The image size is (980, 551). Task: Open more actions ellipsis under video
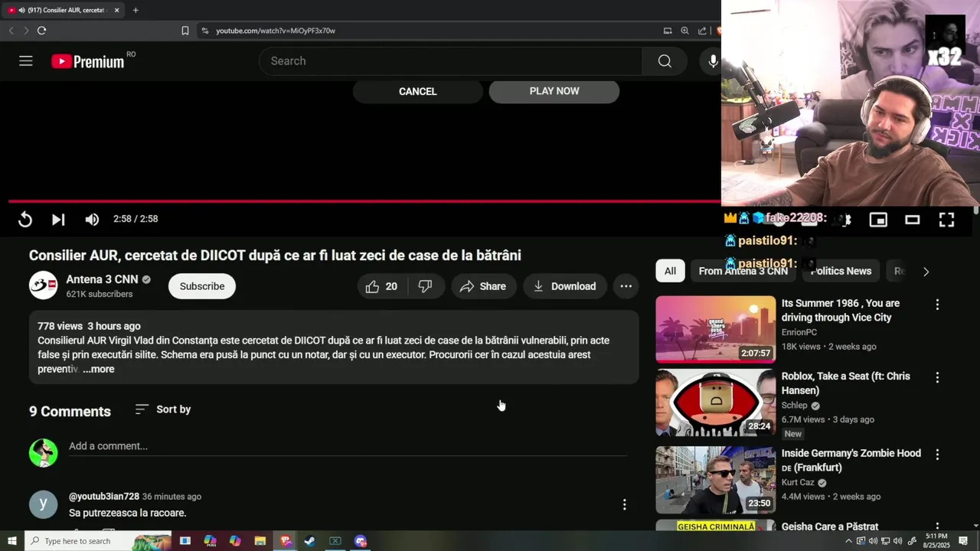click(626, 286)
